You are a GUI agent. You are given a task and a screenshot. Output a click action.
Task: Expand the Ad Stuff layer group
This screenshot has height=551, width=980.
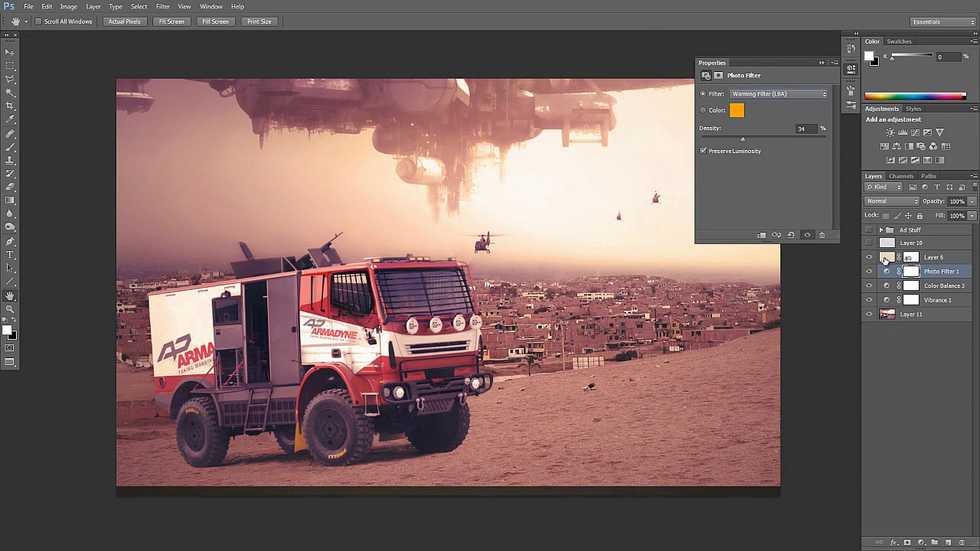click(880, 230)
